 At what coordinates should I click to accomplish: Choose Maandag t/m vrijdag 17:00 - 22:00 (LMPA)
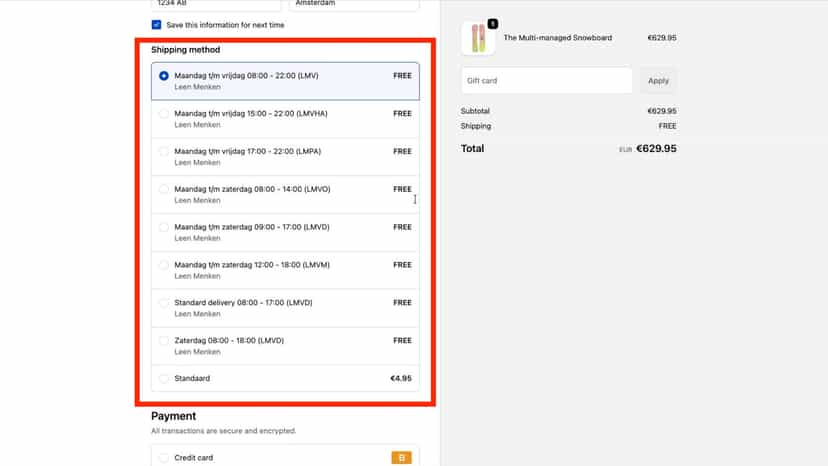pos(285,157)
